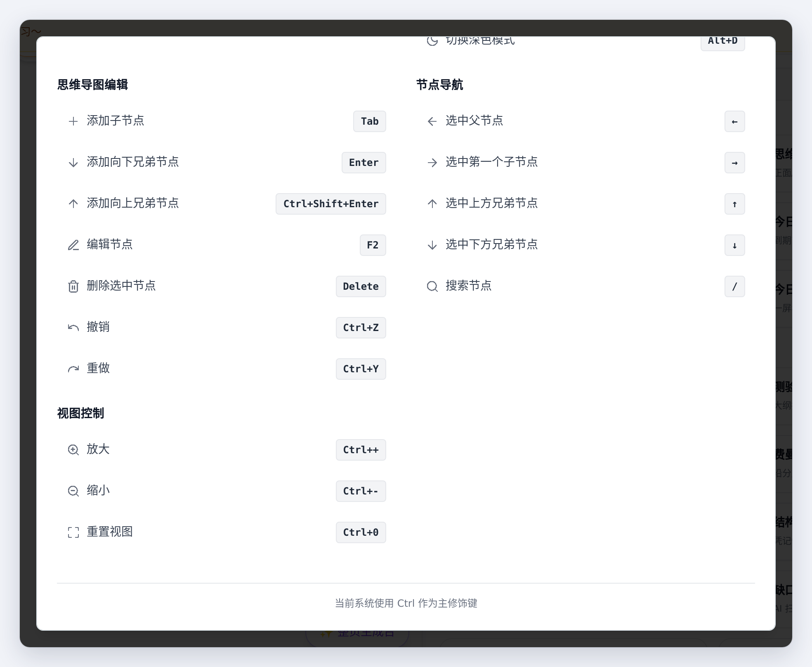
Task: Click the Enter key badge
Action: coord(364,163)
